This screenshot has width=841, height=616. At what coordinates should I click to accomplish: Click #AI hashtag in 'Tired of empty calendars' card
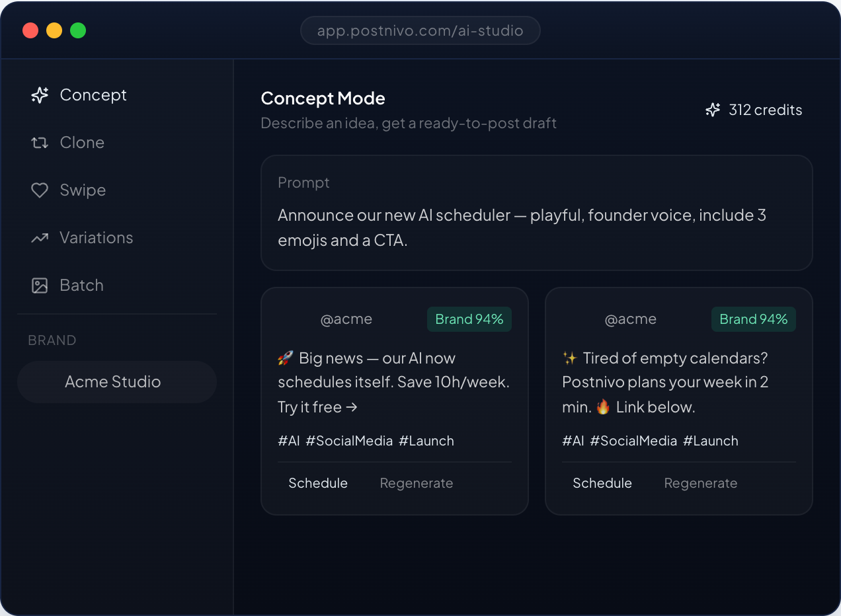pyautogui.click(x=573, y=441)
